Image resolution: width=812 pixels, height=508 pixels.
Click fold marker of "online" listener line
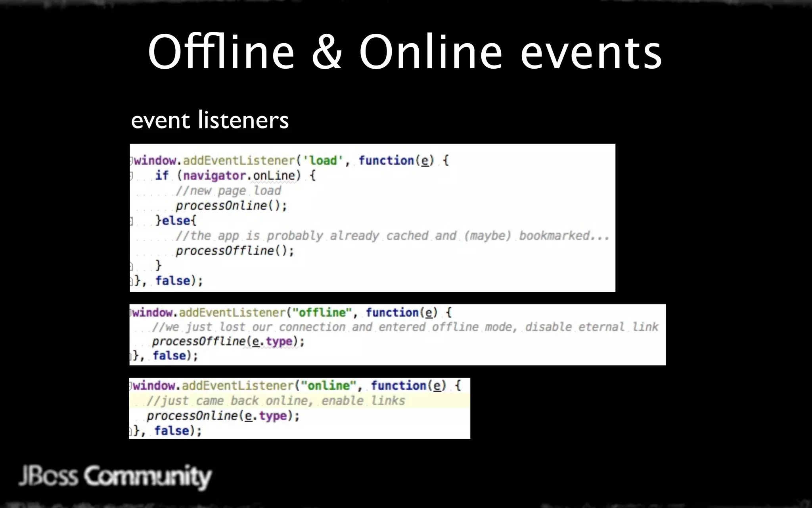click(131, 386)
